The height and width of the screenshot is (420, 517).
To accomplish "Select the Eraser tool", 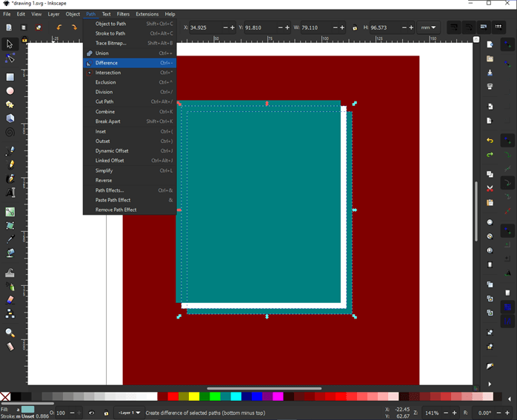I will point(10,300).
